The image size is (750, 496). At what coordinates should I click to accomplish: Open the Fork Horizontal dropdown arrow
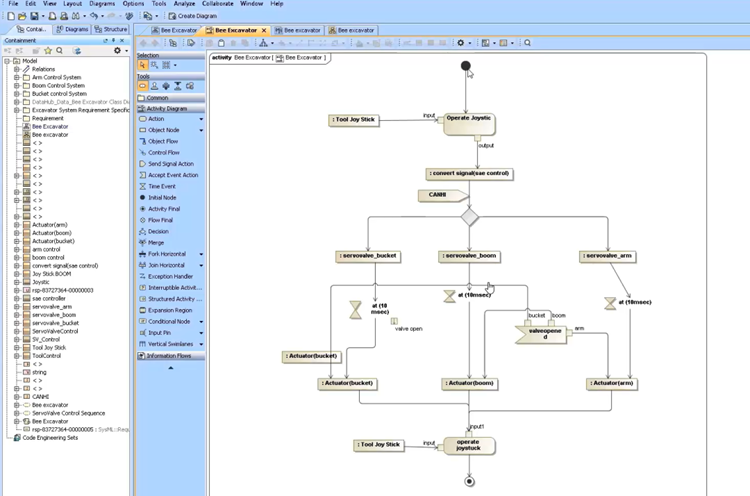pos(201,254)
